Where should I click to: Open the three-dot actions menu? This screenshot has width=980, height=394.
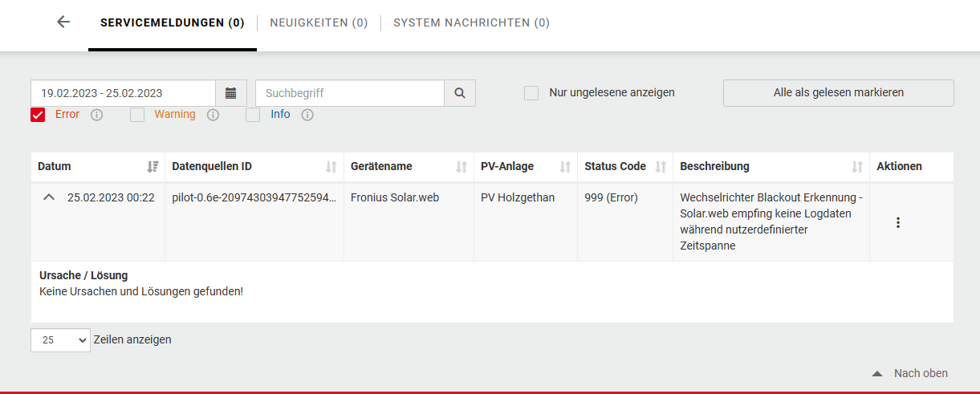point(898,222)
